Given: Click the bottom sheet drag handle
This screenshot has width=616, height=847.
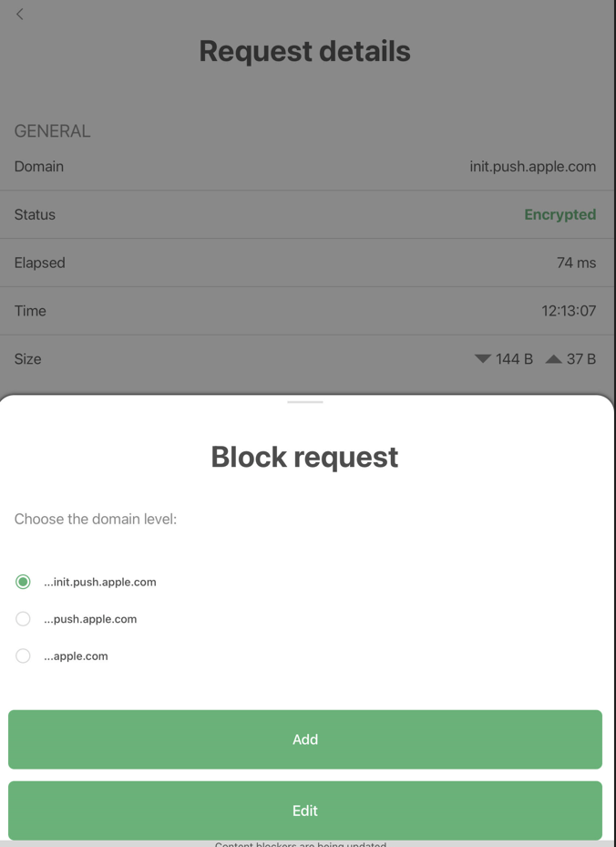Looking at the screenshot, I should click(305, 402).
